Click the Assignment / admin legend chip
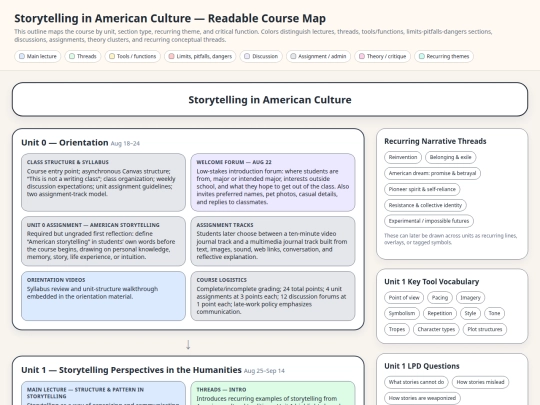540x405 pixels. click(x=318, y=56)
